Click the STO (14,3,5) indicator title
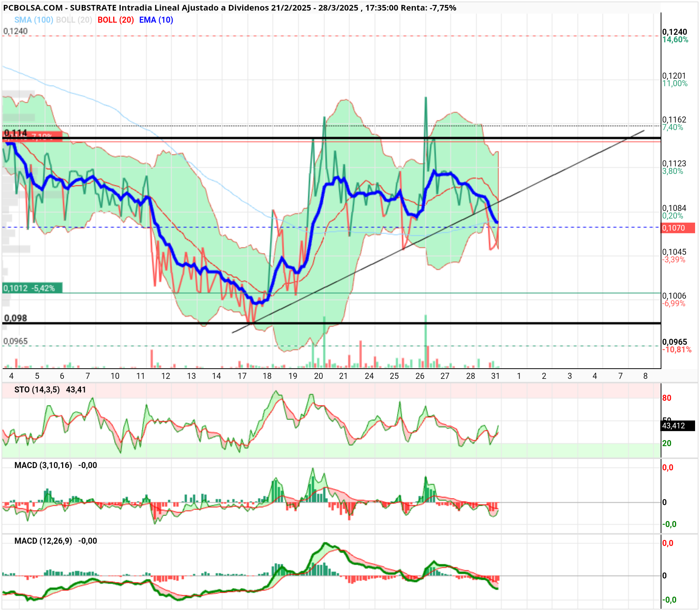The height and width of the screenshot is (611, 700). click(x=37, y=390)
